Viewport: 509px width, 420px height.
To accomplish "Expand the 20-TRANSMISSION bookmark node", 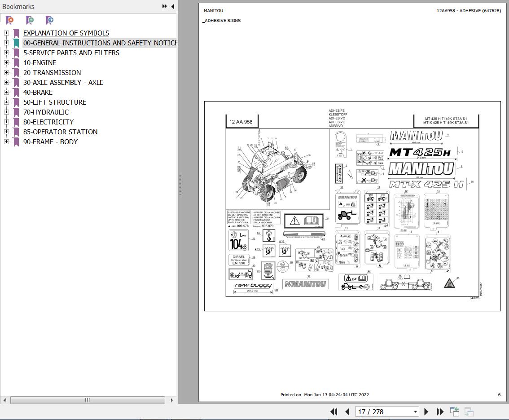I will (6, 72).
